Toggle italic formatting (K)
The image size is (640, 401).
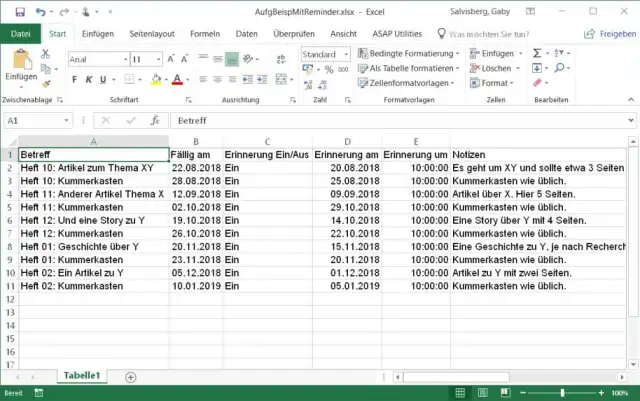pos(89,79)
